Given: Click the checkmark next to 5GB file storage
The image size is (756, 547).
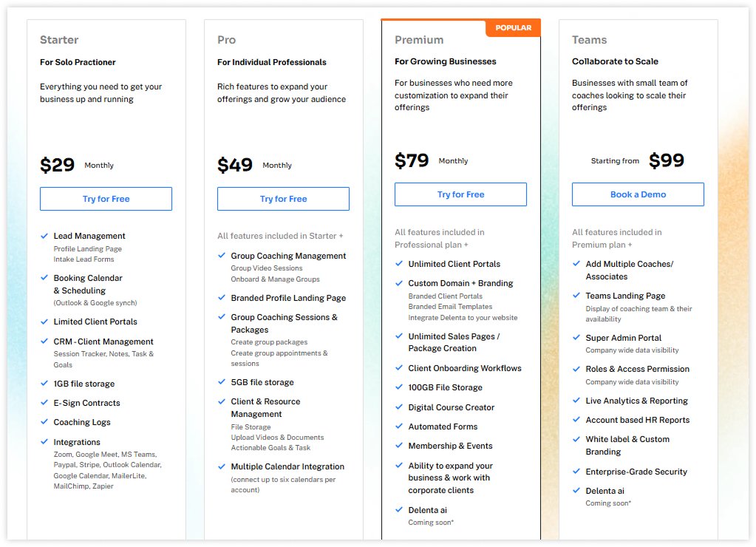Looking at the screenshot, I should pyautogui.click(x=222, y=381).
